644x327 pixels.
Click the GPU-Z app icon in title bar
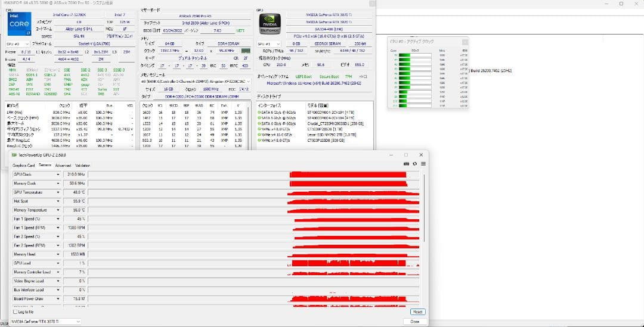14,155
